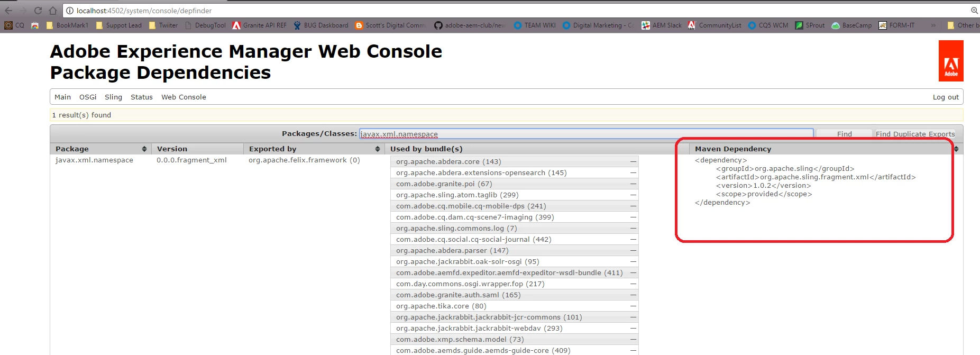
Task: Open the BookMark1 bookmarks folder
Action: coord(67,25)
